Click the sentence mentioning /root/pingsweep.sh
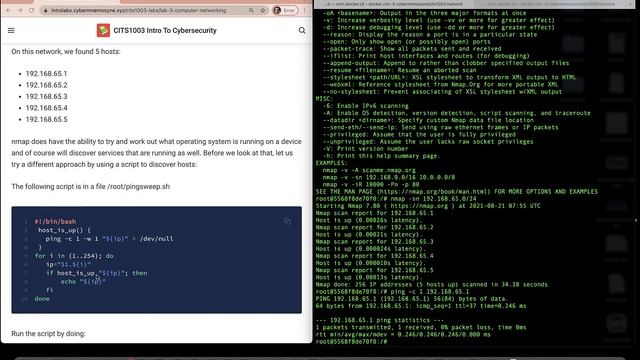Screen dimensions: 640x360 coord(91,187)
